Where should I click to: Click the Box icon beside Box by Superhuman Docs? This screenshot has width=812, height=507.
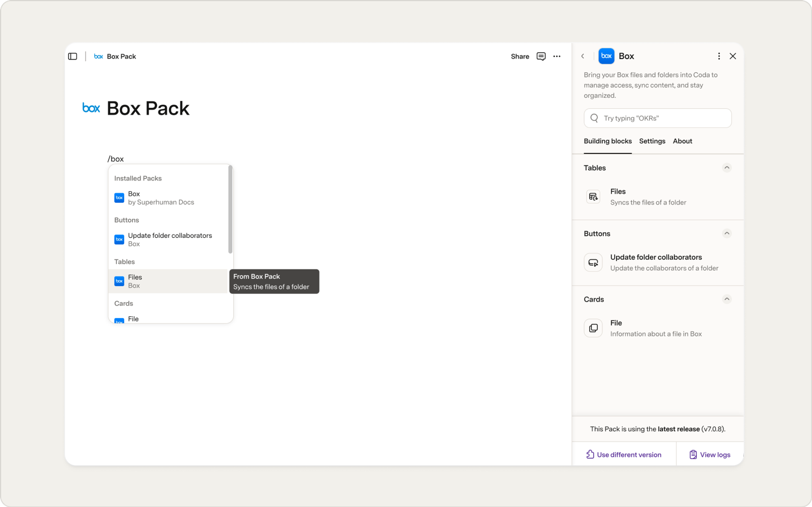pyautogui.click(x=119, y=198)
